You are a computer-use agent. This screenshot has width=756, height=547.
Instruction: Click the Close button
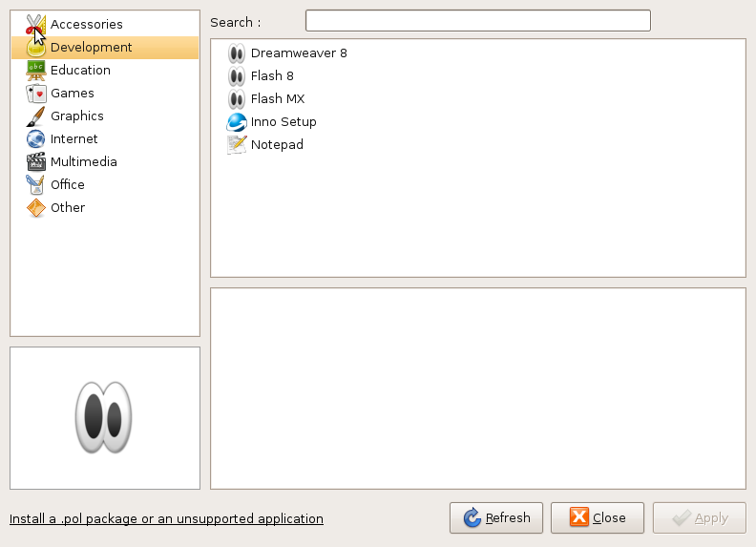coord(598,518)
